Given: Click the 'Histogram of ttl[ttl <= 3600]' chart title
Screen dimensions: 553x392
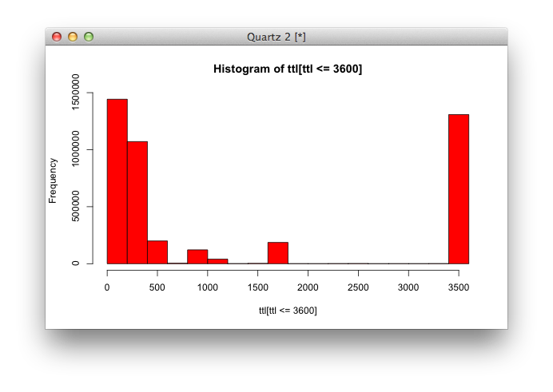Looking at the screenshot, I should click(288, 69).
